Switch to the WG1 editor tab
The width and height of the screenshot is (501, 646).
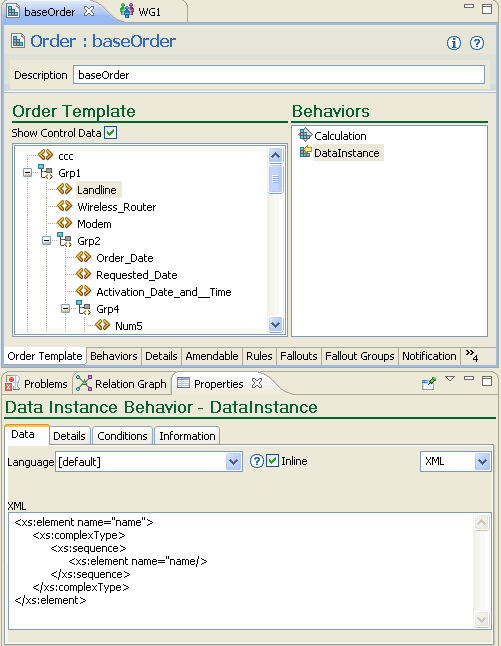149,12
